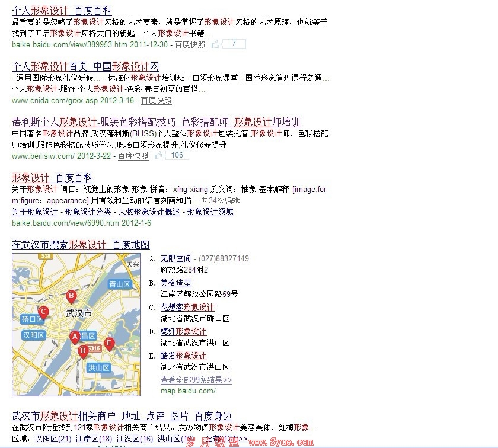Click 查看全部99条结果 link
The image size is (498, 448).
pyautogui.click(x=196, y=380)
